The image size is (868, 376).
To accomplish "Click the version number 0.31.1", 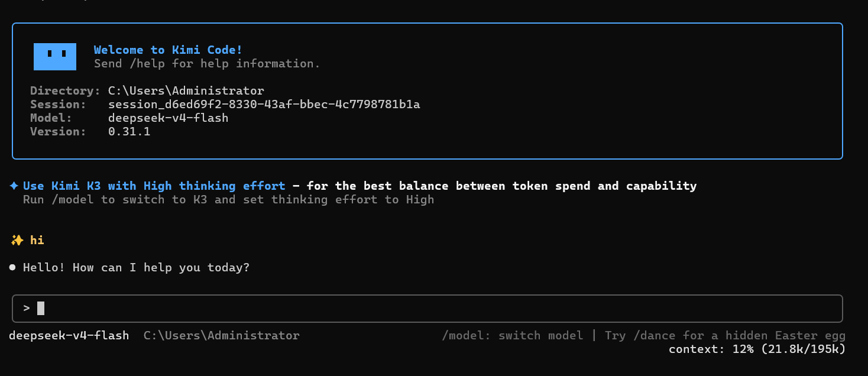I will tap(129, 131).
